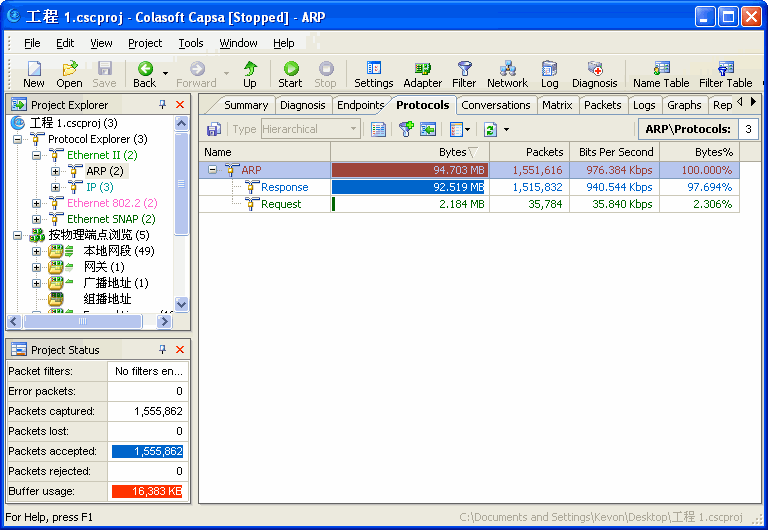The width and height of the screenshot is (768, 530).
Task: Open the Help menu
Action: [x=284, y=43]
